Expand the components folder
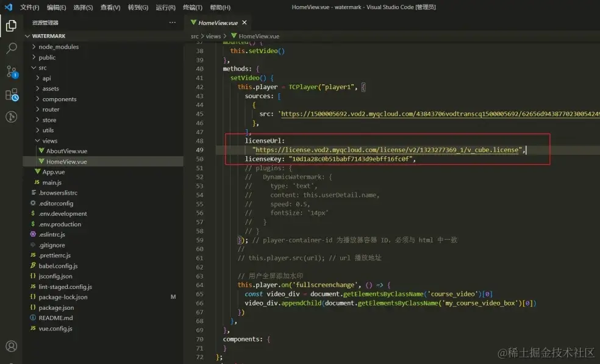Image resolution: width=600 pixels, height=364 pixels. (x=38, y=99)
